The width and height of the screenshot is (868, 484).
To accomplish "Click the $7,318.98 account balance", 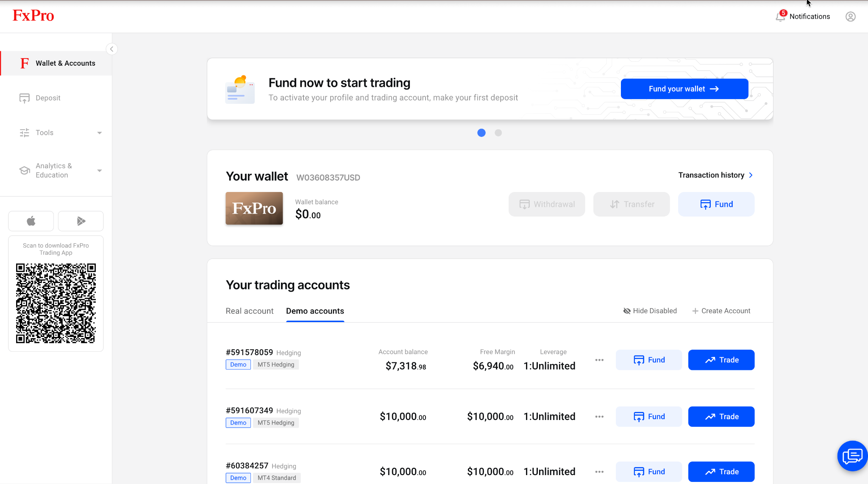I will tap(406, 366).
